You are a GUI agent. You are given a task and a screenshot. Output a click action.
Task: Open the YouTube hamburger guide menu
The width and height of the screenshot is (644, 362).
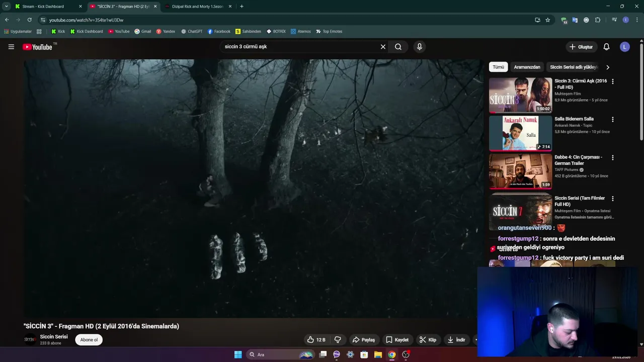click(11, 47)
